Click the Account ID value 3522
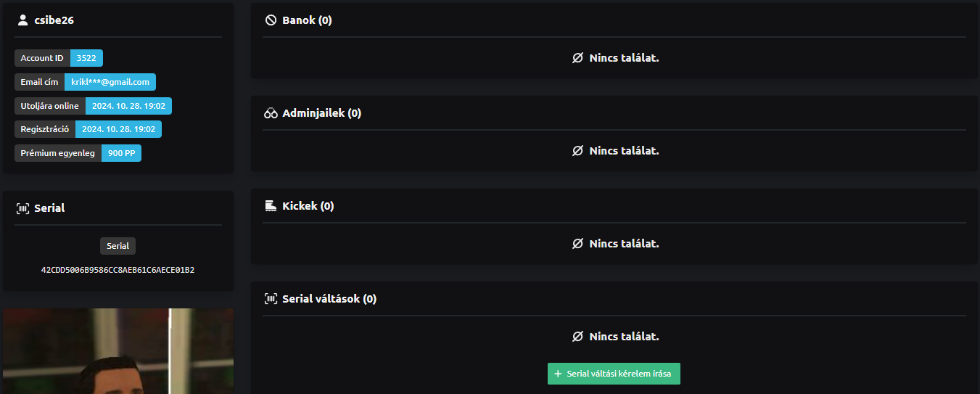The width and height of the screenshot is (980, 394). [x=86, y=58]
